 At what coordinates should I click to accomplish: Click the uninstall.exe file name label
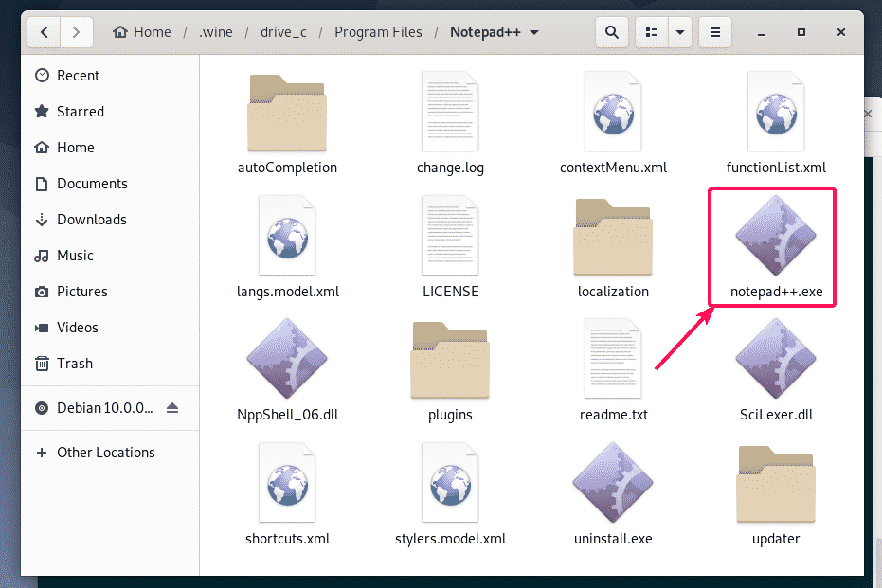coord(613,539)
